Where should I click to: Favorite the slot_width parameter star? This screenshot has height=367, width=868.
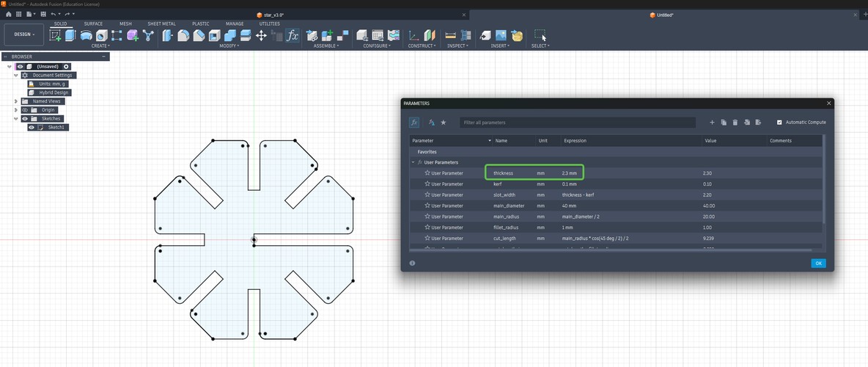pyautogui.click(x=427, y=195)
